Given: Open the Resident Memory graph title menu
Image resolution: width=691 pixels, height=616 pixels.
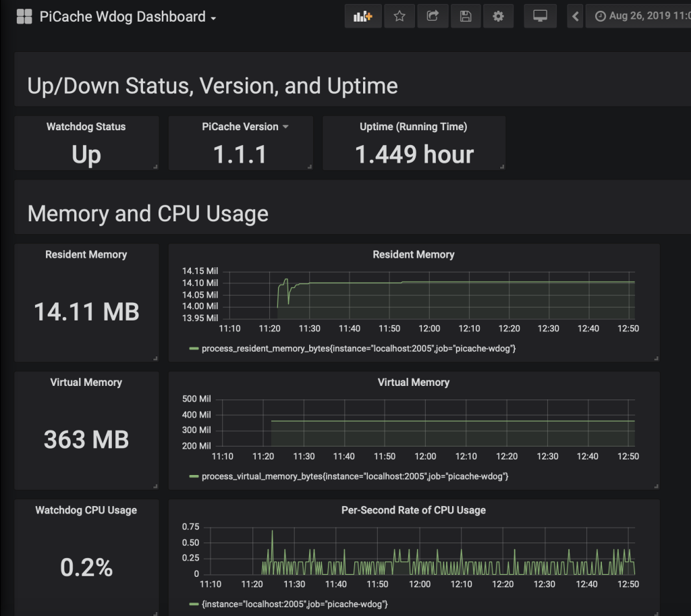Looking at the screenshot, I should pos(413,254).
